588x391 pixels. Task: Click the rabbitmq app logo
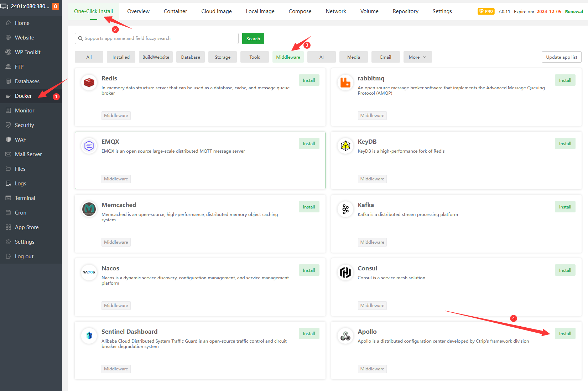tap(345, 83)
